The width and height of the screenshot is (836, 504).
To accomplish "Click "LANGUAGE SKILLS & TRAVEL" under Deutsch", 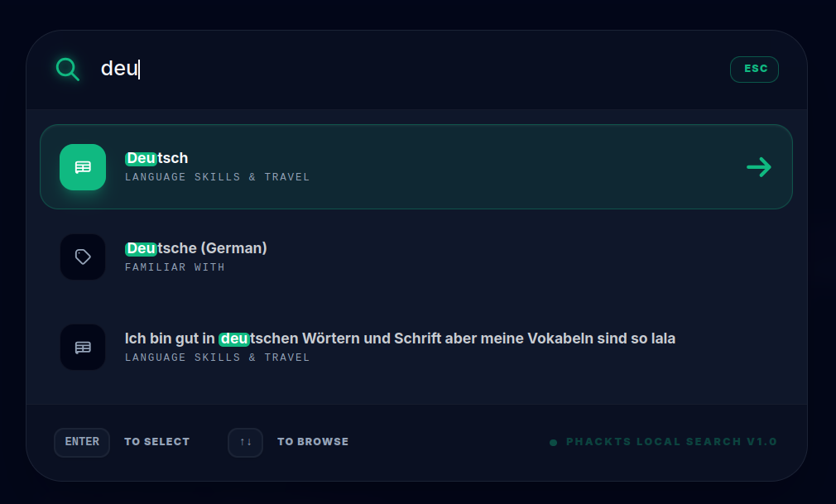I will click(217, 177).
